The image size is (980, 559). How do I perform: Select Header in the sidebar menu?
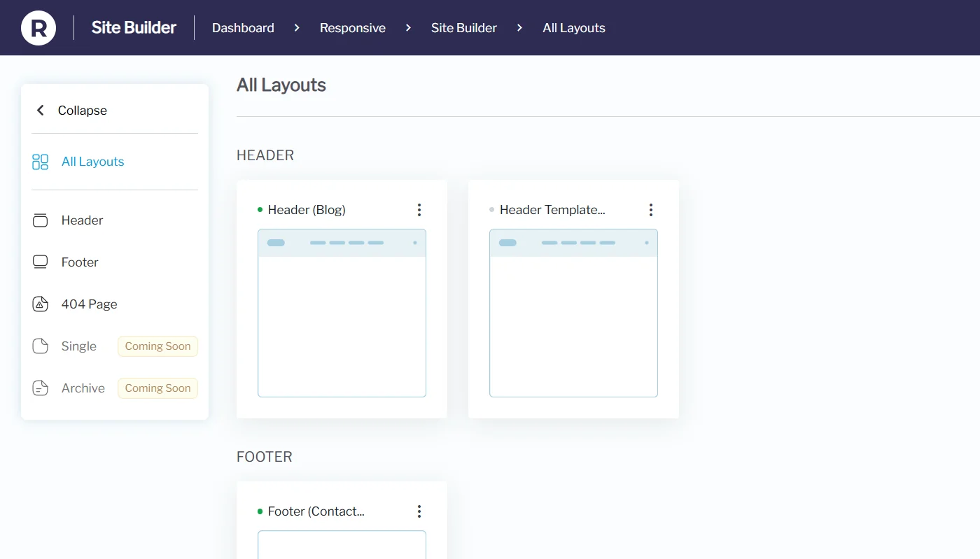[x=83, y=220]
